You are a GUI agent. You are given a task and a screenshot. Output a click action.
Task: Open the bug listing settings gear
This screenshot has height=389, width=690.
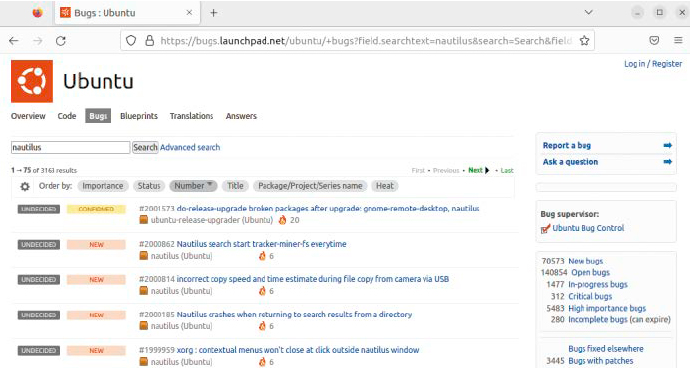point(25,187)
